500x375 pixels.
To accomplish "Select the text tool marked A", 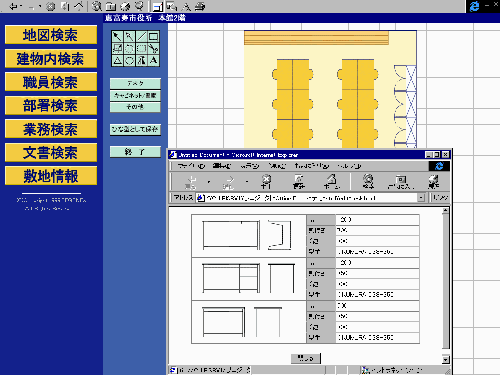I will (153, 61).
